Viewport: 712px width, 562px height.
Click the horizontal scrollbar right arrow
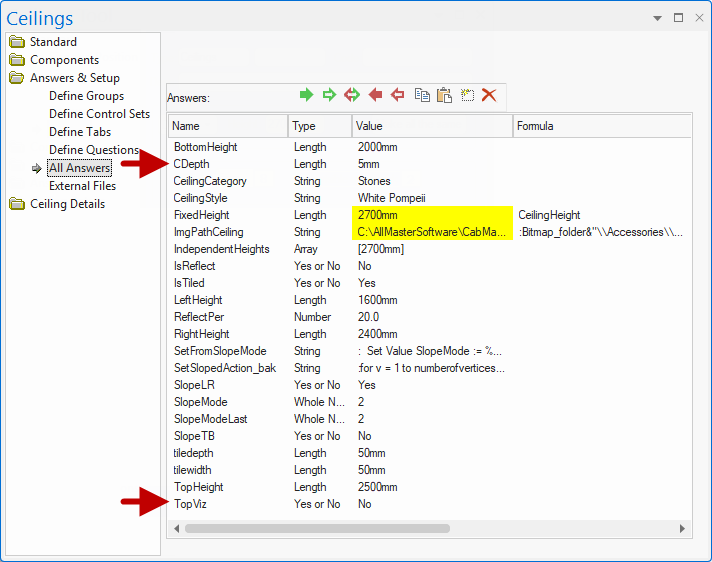pyautogui.click(x=683, y=528)
